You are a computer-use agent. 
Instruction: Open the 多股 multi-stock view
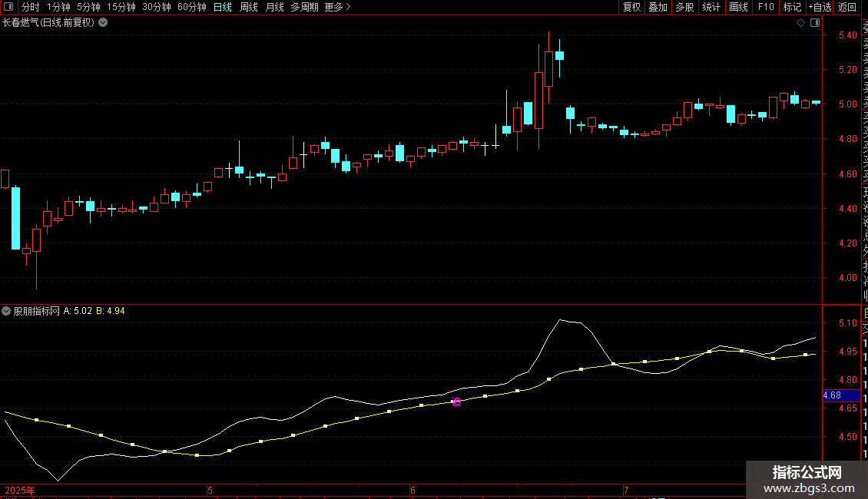(684, 7)
